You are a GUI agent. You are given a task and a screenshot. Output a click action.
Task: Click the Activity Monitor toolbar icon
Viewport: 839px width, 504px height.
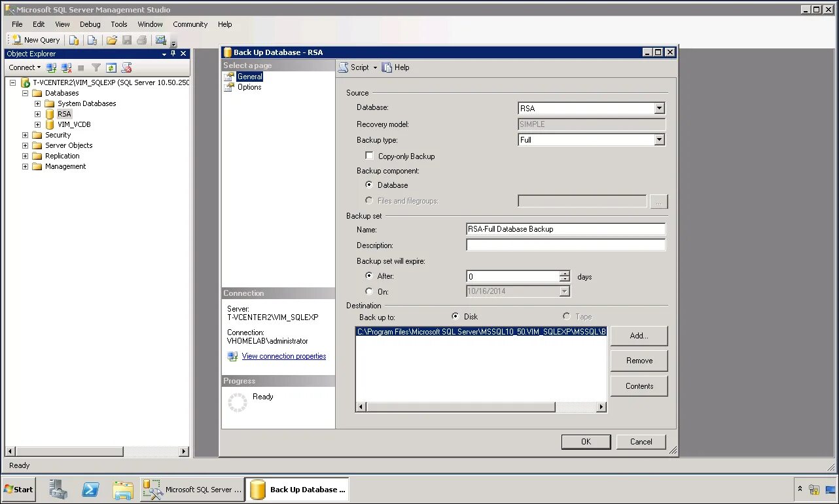tap(161, 40)
